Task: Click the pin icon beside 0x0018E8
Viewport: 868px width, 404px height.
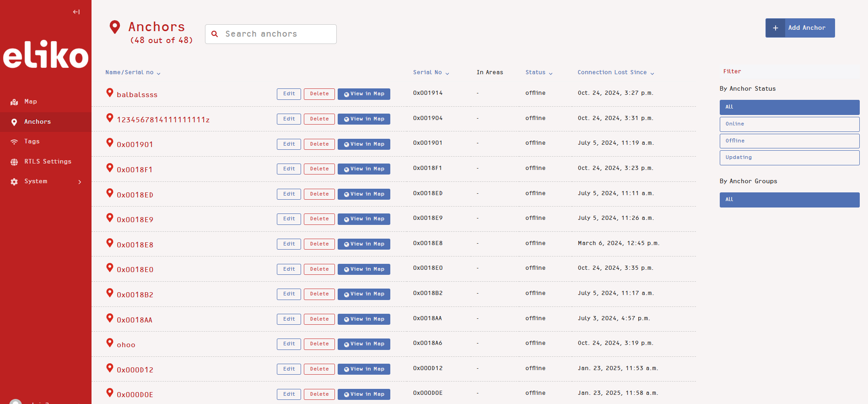Action: click(x=110, y=243)
